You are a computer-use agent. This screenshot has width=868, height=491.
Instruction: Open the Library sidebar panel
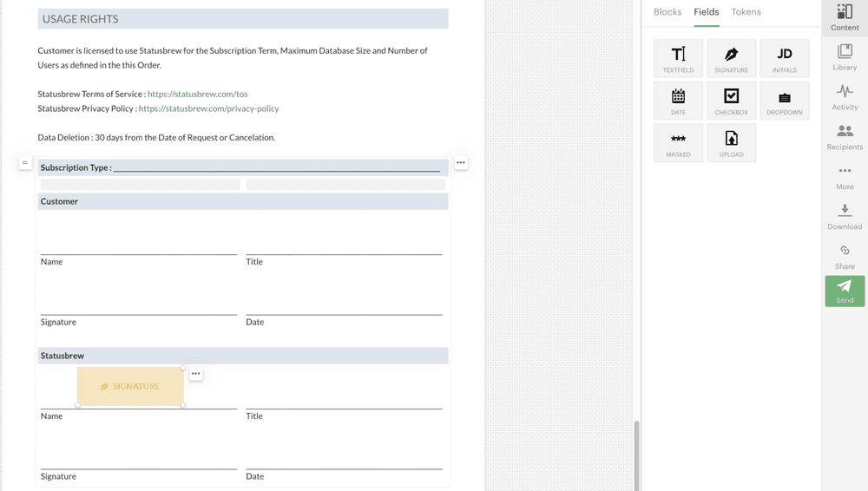845,57
